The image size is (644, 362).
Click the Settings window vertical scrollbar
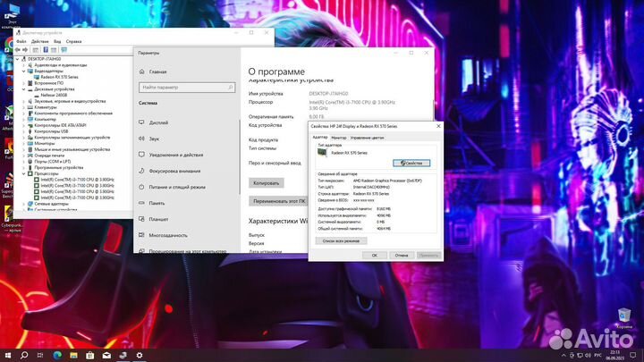coord(240,157)
